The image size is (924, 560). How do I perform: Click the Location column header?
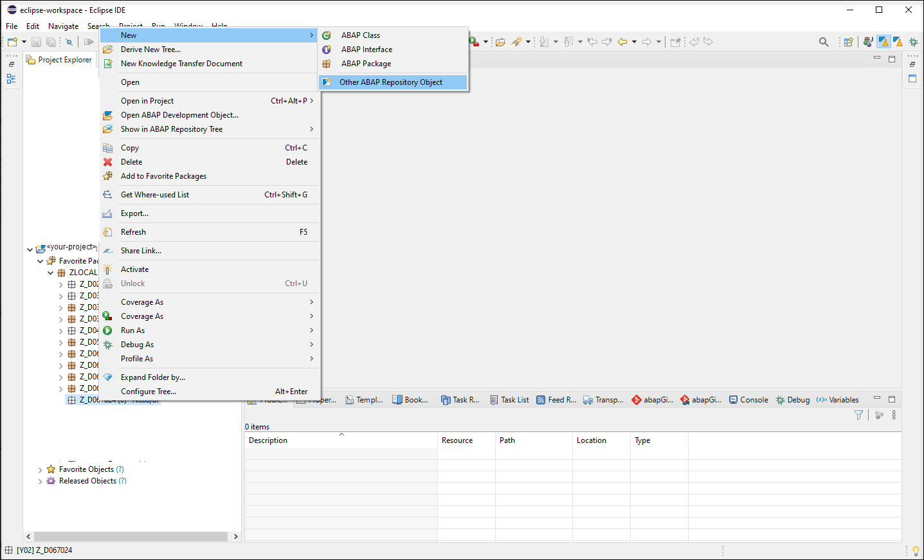tap(601, 440)
